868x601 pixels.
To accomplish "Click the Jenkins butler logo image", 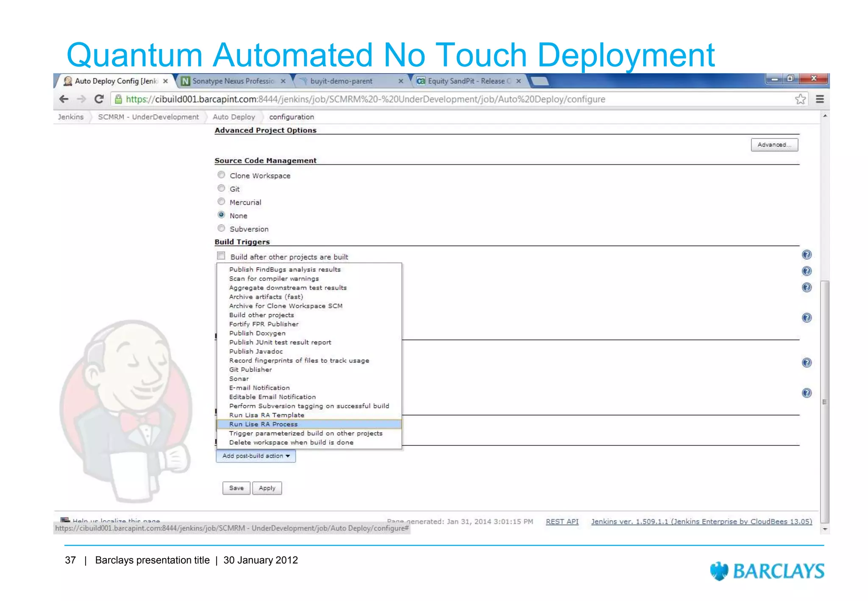I will pos(126,410).
